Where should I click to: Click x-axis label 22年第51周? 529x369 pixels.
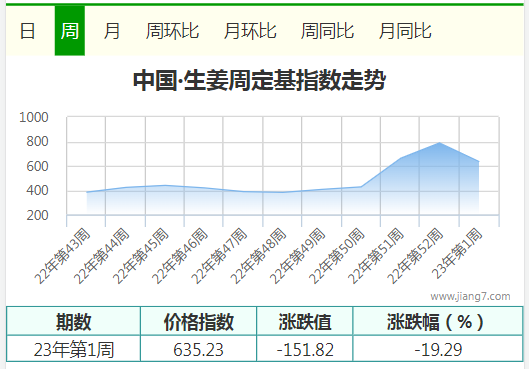click(376, 256)
